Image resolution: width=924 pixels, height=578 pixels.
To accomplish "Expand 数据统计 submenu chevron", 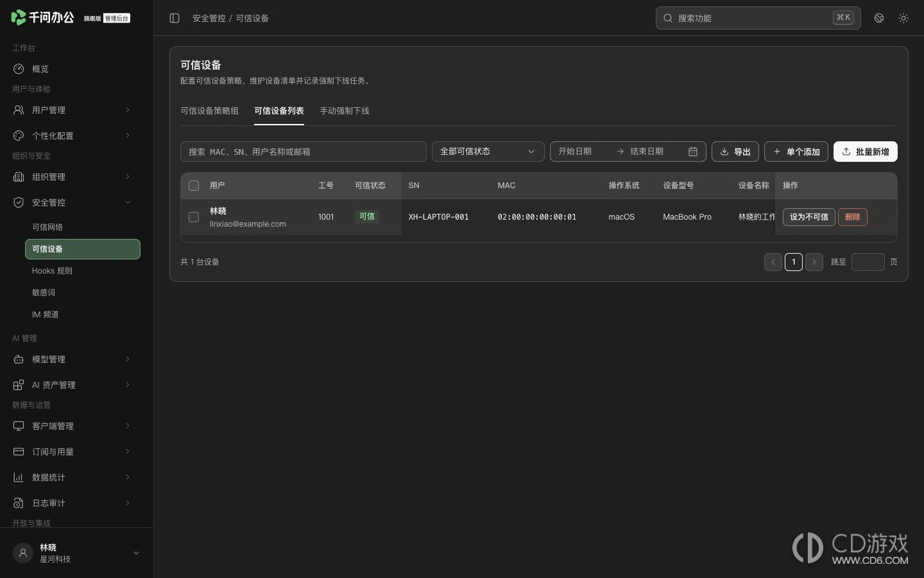I will pos(128,477).
